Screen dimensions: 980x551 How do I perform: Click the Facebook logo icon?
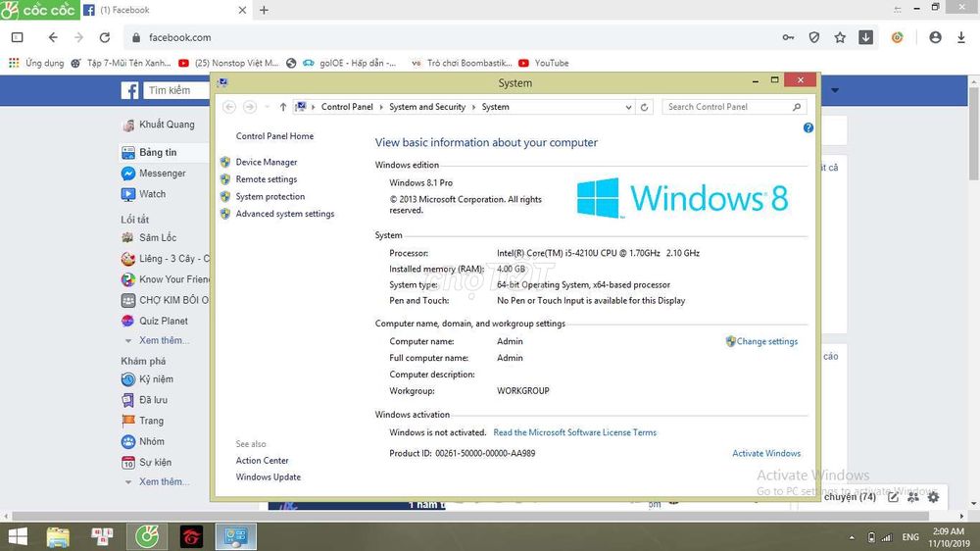(x=129, y=90)
